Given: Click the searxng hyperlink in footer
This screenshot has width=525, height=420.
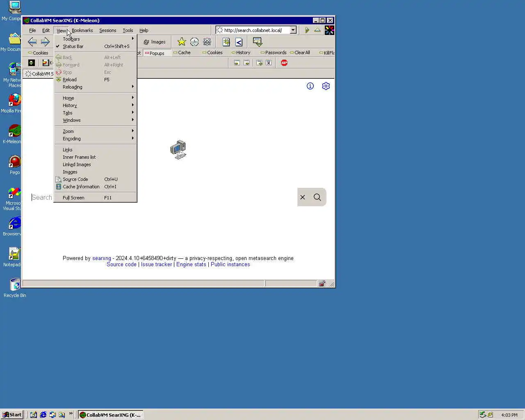Looking at the screenshot, I should coord(102,258).
